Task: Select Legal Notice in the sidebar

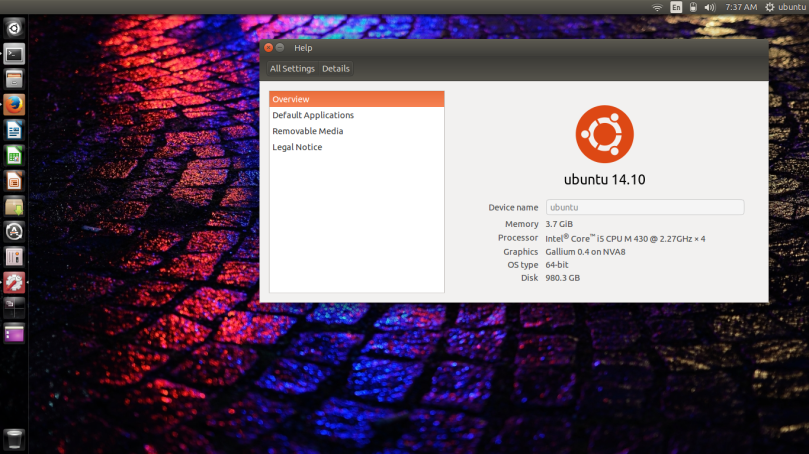Action: click(x=357, y=147)
